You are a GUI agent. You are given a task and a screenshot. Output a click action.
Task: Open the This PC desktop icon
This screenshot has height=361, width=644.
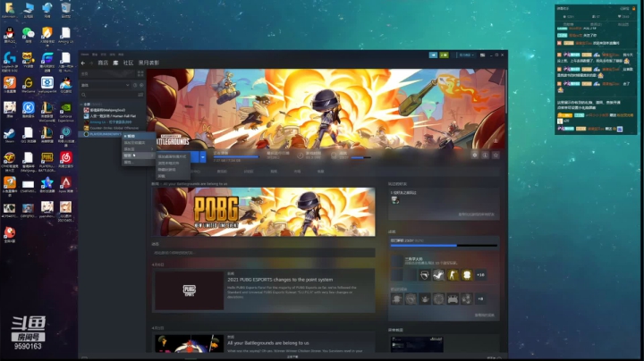pyautogui.click(x=29, y=10)
